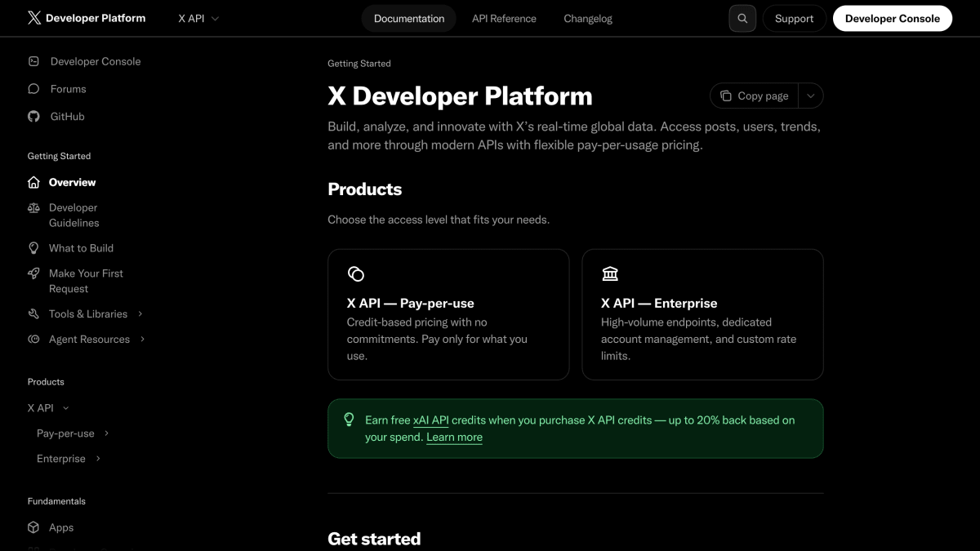
Task: Switch to the Documentation tab
Action: tap(409, 18)
